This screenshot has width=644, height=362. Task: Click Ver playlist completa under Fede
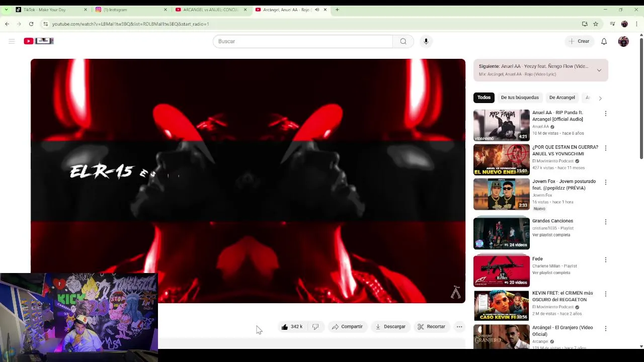[551, 273]
